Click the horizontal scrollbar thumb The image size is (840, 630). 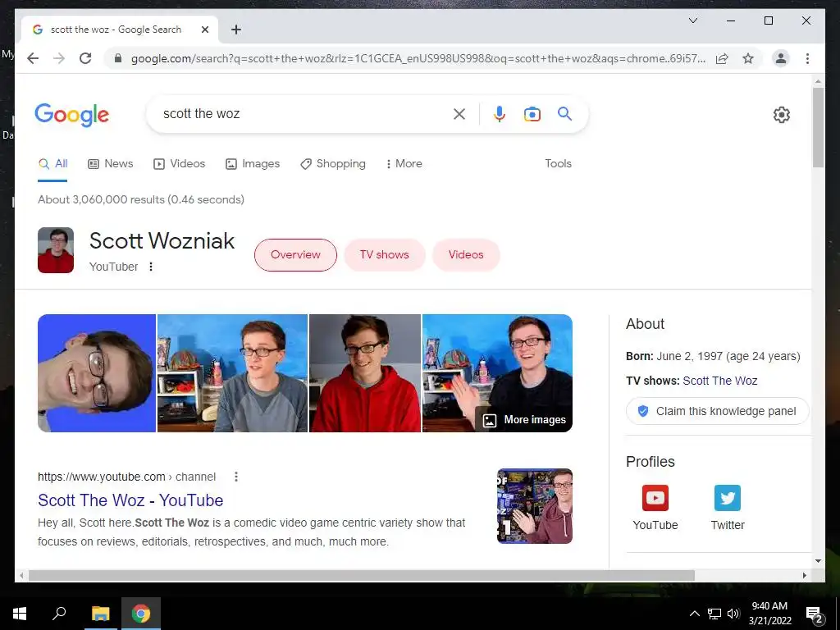pyautogui.click(x=362, y=575)
